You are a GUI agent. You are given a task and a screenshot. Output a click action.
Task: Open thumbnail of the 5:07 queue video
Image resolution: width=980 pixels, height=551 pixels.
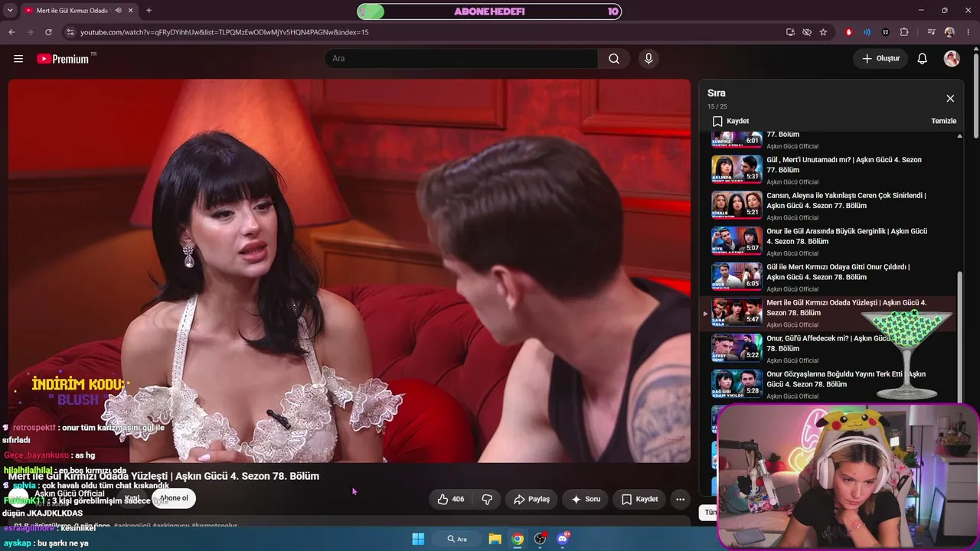(x=737, y=241)
